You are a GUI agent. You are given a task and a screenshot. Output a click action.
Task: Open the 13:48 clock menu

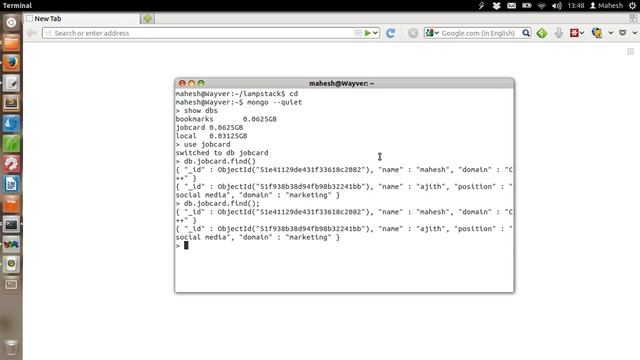pyautogui.click(x=576, y=6)
